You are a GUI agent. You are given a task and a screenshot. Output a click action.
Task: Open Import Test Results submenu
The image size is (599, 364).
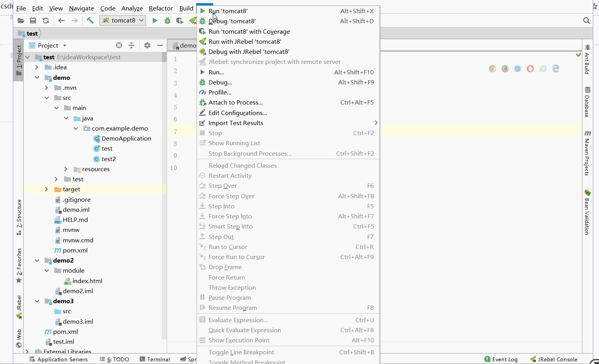(288, 123)
